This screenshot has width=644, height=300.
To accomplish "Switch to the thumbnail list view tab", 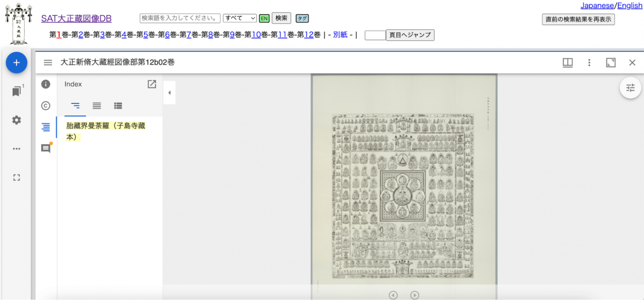I will pyautogui.click(x=118, y=106).
